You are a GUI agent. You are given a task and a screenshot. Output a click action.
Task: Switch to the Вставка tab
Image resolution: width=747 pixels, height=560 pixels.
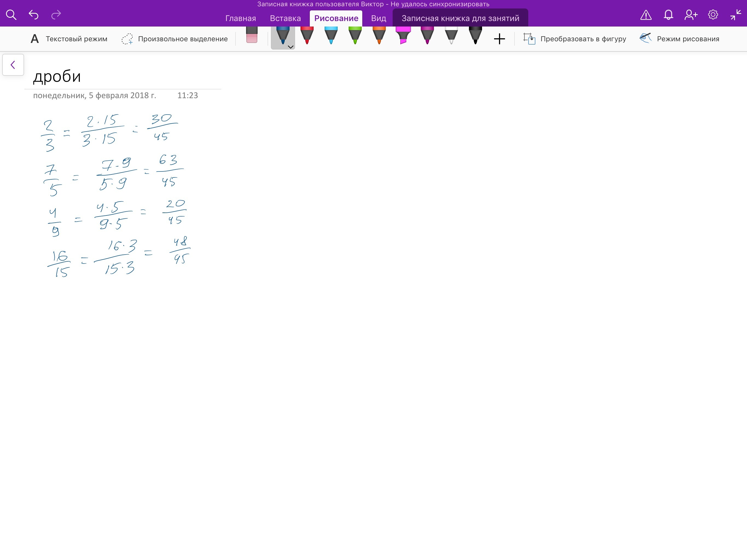[x=285, y=18]
